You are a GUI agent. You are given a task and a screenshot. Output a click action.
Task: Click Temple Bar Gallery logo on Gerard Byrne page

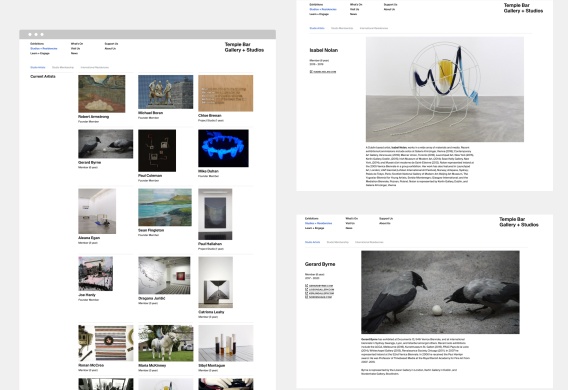coord(519,222)
